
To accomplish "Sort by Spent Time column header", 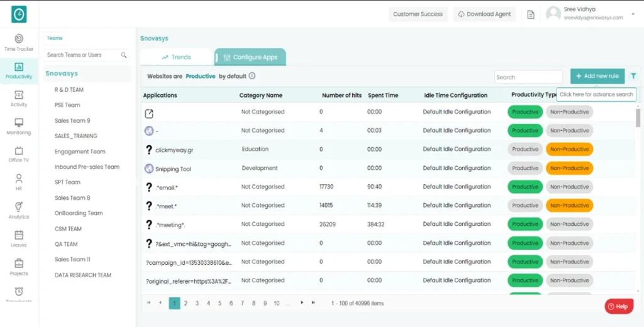I will [x=383, y=96].
